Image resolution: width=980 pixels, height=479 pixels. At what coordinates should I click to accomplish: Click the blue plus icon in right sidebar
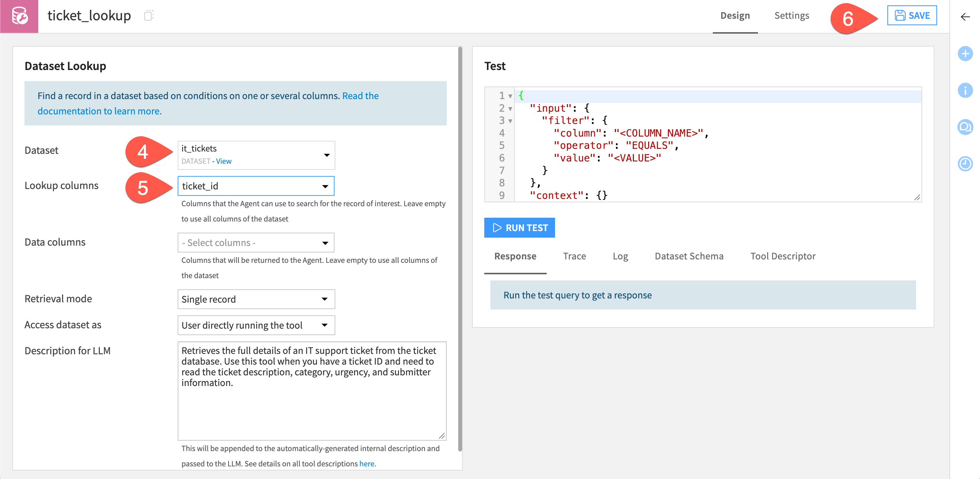[965, 54]
